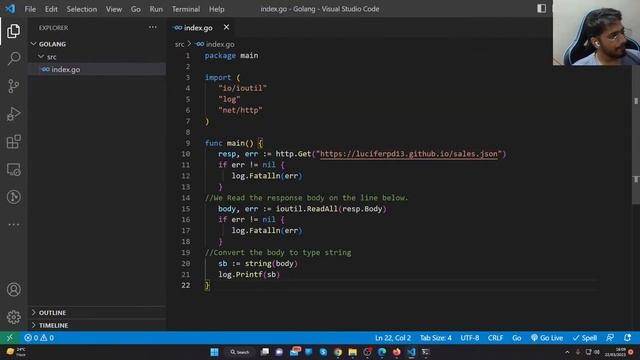Go to line via Ln 22, Col 2
The width and height of the screenshot is (640, 360).
(x=393, y=338)
